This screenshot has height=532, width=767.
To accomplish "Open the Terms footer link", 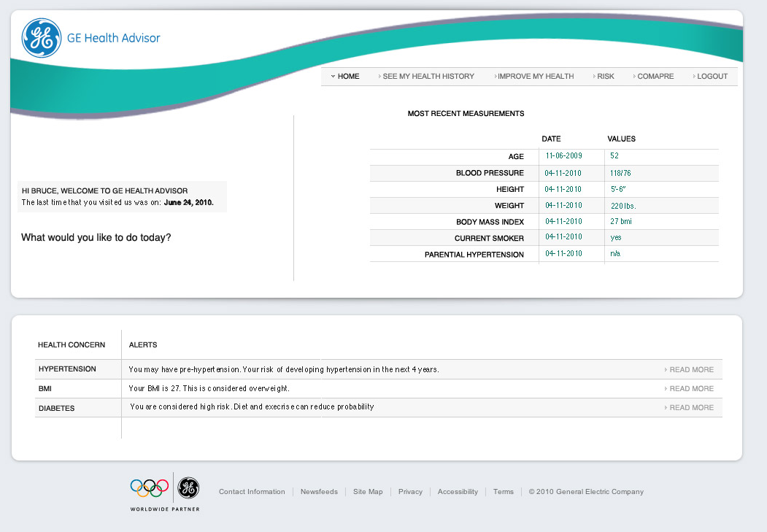I will click(x=504, y=491).
